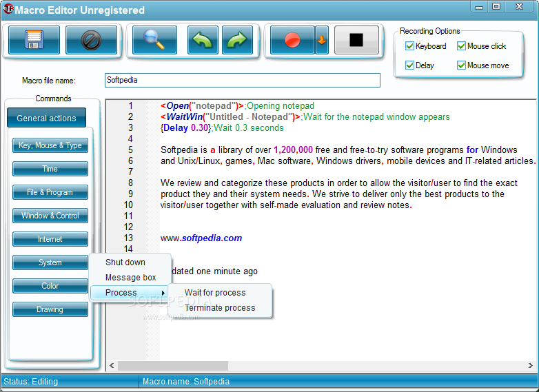Open the Key, Mouse & Type commands

coord(50,145)
